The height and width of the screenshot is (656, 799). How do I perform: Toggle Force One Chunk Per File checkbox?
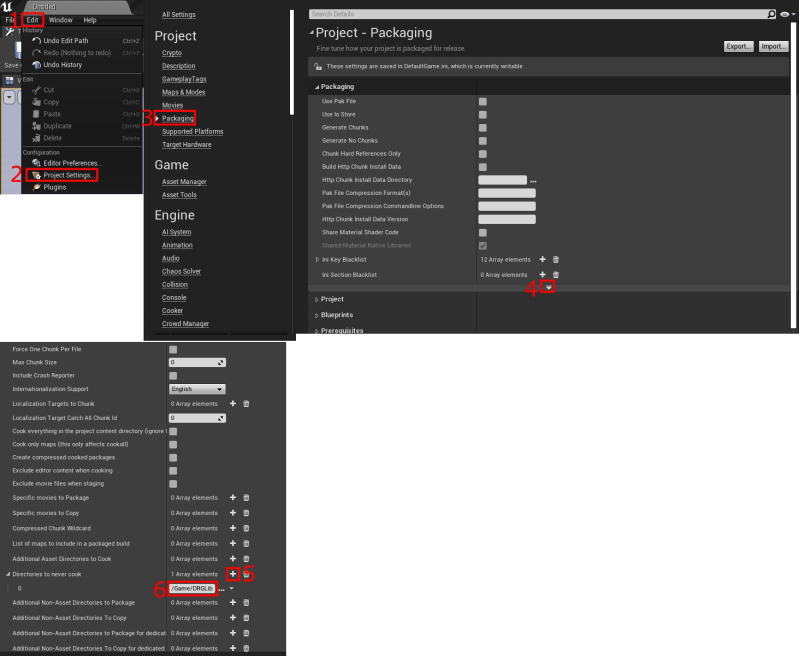pos(173,350)
